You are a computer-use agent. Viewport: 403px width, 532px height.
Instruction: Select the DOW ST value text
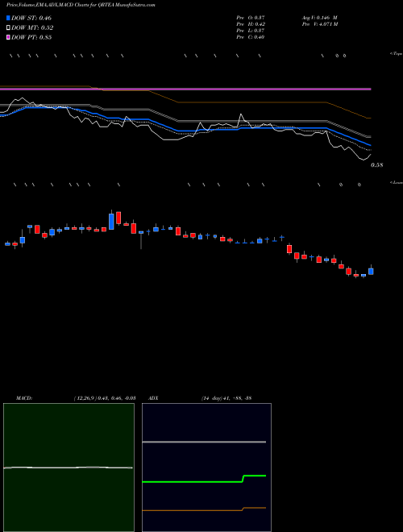pyautogui.click(x=45, y=18)
